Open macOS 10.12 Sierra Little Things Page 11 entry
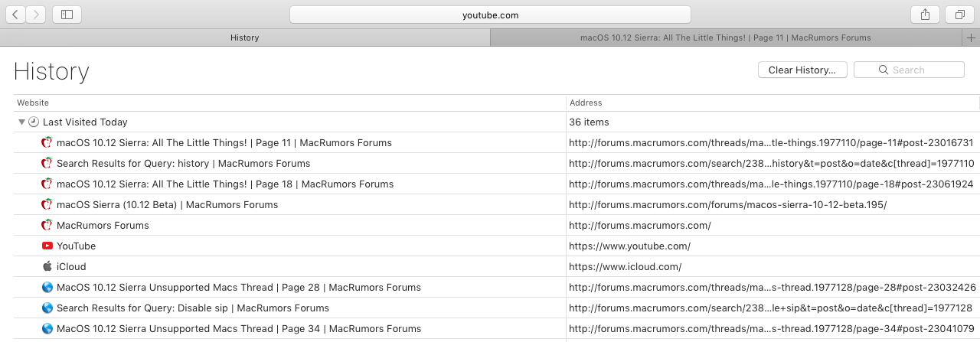The width and height of the screenshot is (980, 342). click(224, 142)
